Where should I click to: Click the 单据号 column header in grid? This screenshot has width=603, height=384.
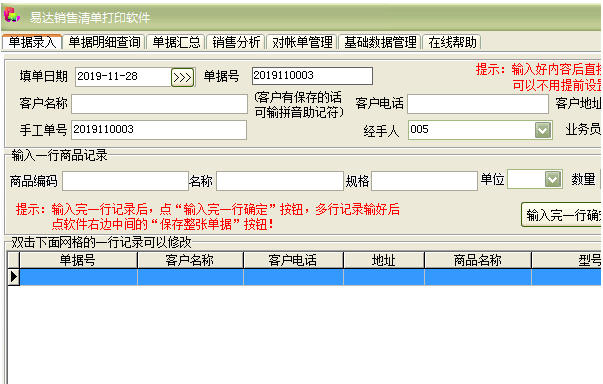(78, 260)
